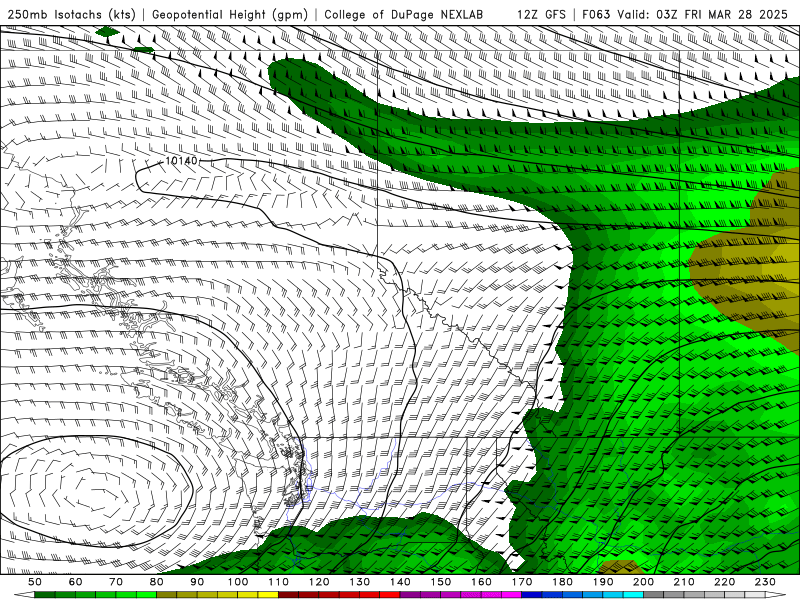Click the '250mb Isotachs (kts)' title text
The image size is (800, 600).
71,15
